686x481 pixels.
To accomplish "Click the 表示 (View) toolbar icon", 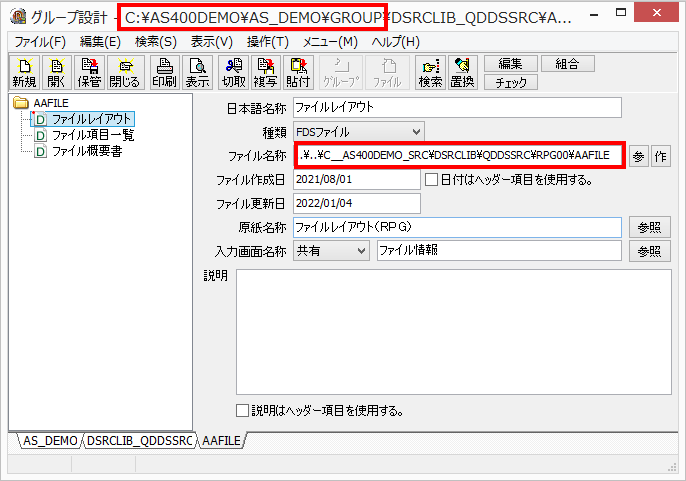I will pyautogui.click(x=197, y=73).
